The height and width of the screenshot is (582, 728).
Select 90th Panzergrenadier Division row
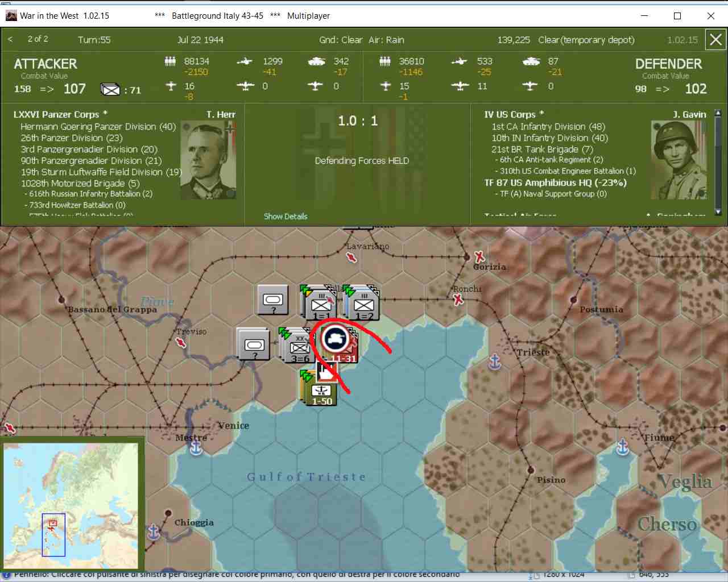(x=91, y=161)
